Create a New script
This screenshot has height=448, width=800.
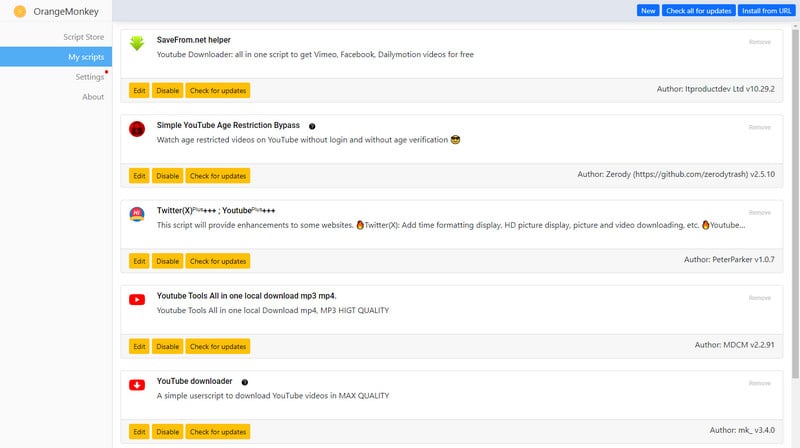click(648, 11)
